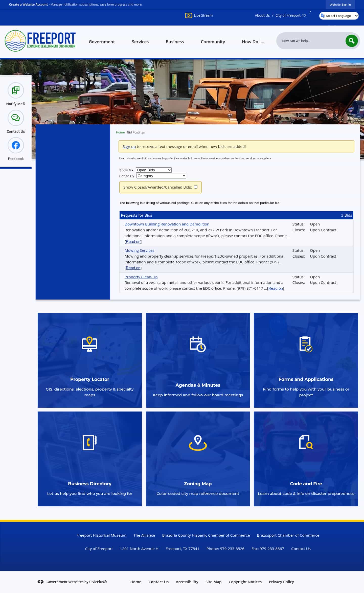
Task: Click the Live Stream text link
Action: click(x=203, y=15)
